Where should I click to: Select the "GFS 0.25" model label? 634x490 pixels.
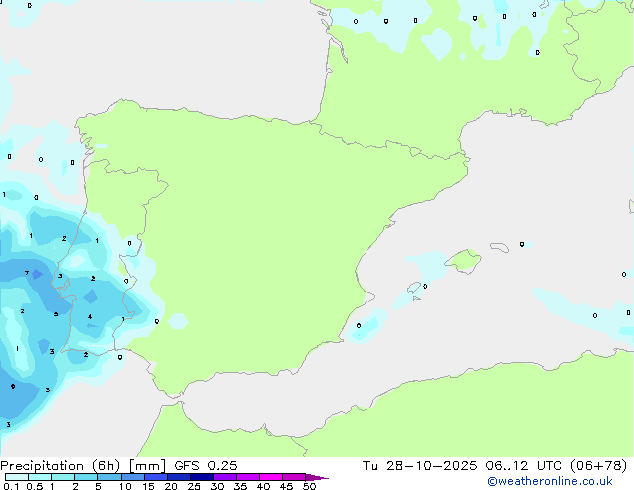[206, 466]
